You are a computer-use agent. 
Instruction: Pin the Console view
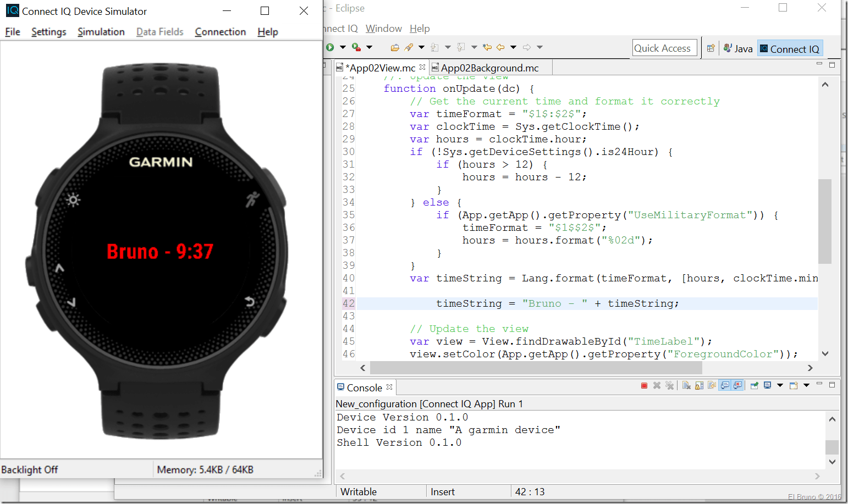coord(754,386)
